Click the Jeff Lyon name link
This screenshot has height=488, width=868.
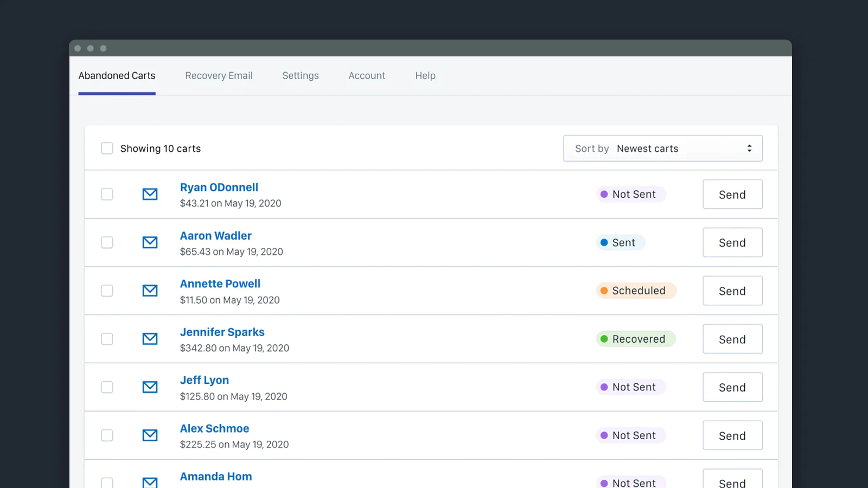(205, 380)
